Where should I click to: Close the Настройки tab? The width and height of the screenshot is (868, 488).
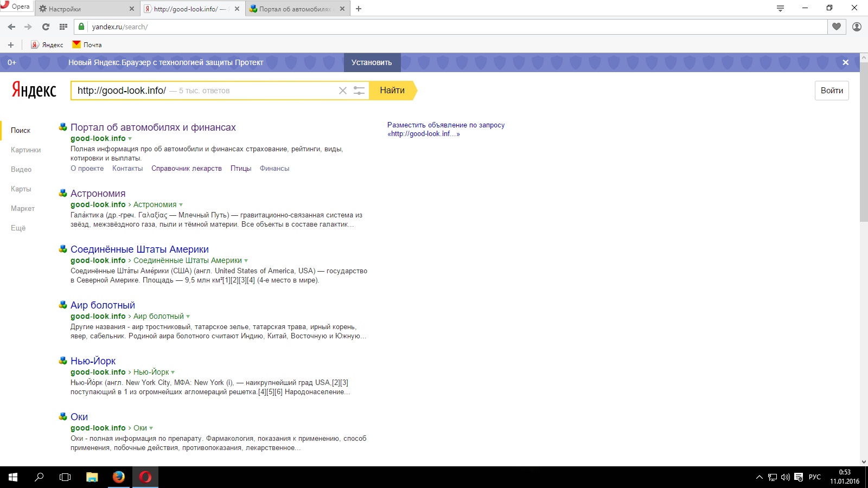point(132,9)
